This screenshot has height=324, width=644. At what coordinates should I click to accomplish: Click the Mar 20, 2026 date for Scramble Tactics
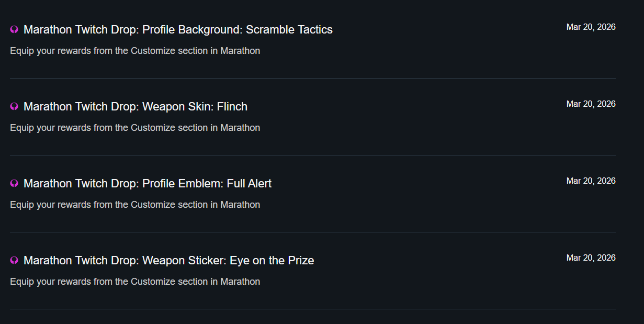tap(591, 27)
